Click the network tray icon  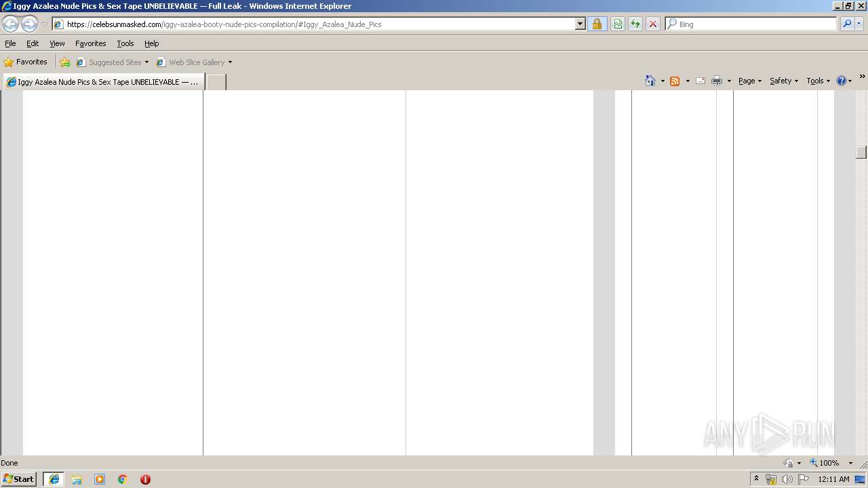[x=771, y=479]
